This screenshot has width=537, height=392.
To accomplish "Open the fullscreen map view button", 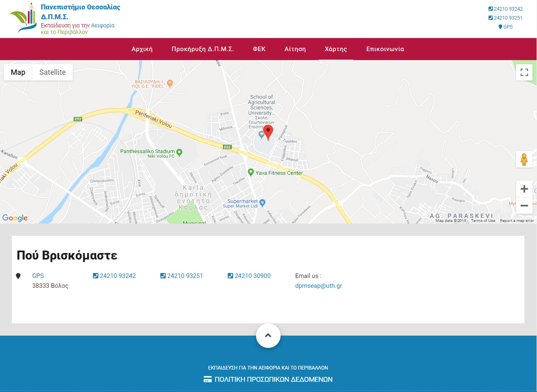I will [524, 72].
